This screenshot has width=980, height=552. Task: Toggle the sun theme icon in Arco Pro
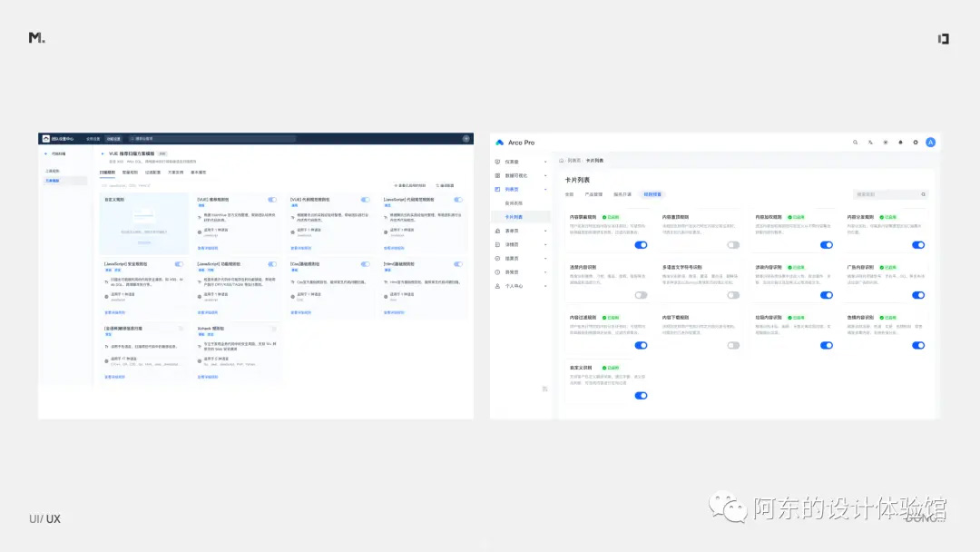tap(885, 143)
